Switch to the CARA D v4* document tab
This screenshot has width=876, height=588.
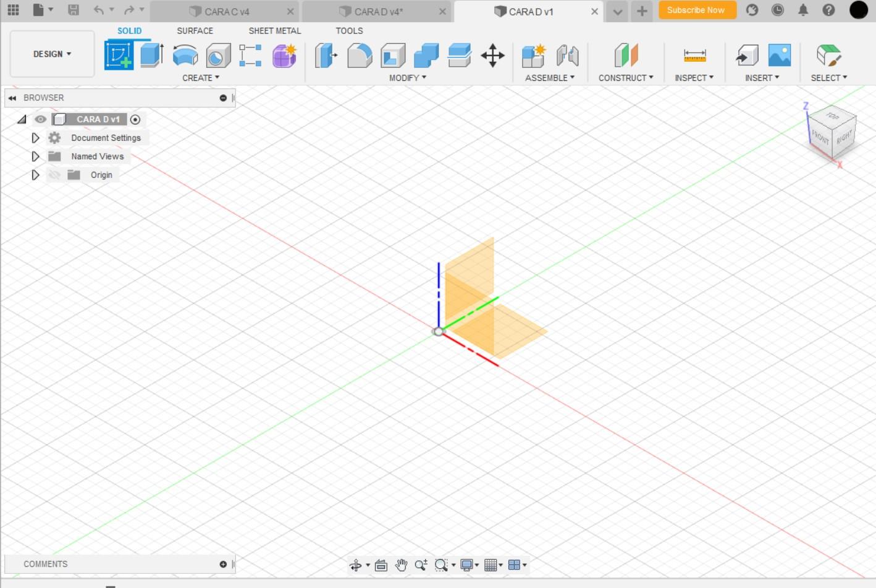[377, 12]
